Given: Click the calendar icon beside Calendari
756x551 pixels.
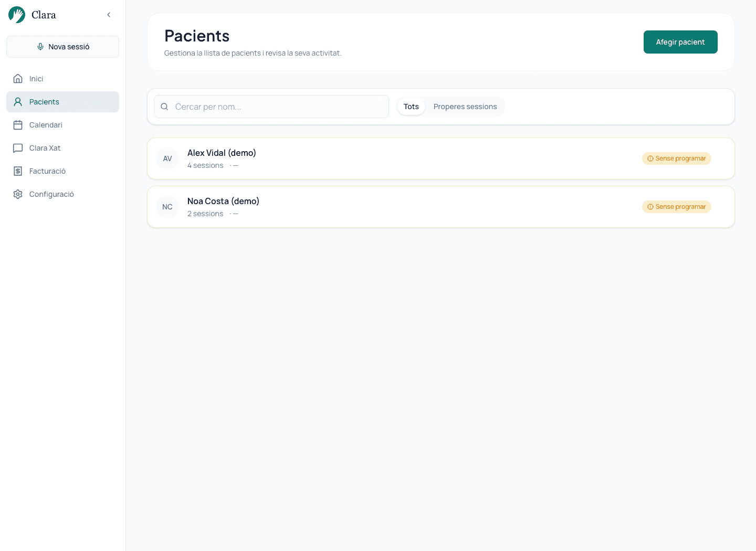Looking at the screenshot, I should 18,125.
